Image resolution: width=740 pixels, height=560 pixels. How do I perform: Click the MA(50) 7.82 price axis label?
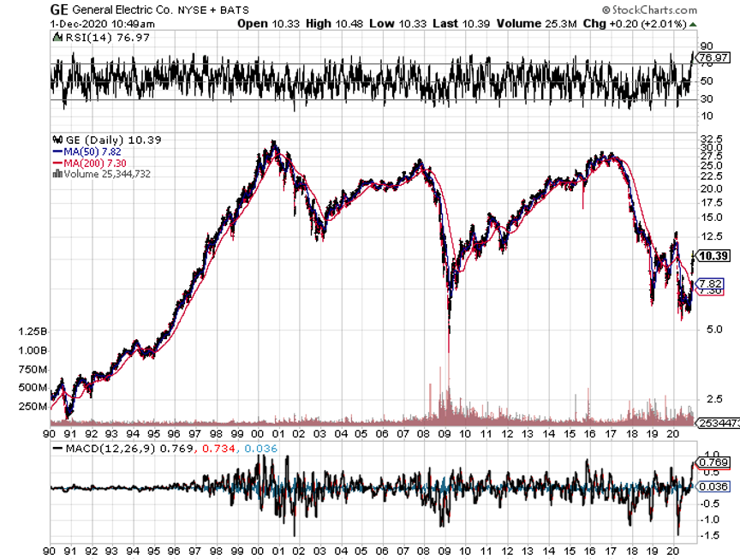(x=712, y=283)
